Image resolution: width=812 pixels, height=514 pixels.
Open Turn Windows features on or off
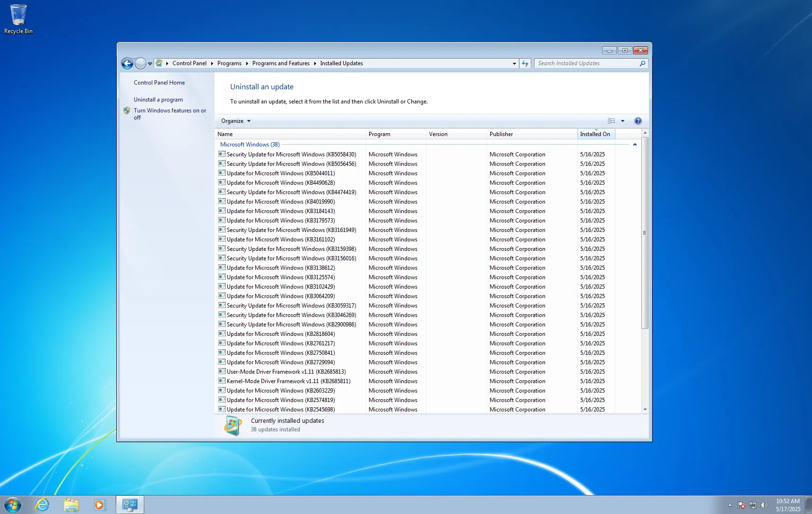pos(170,114)
